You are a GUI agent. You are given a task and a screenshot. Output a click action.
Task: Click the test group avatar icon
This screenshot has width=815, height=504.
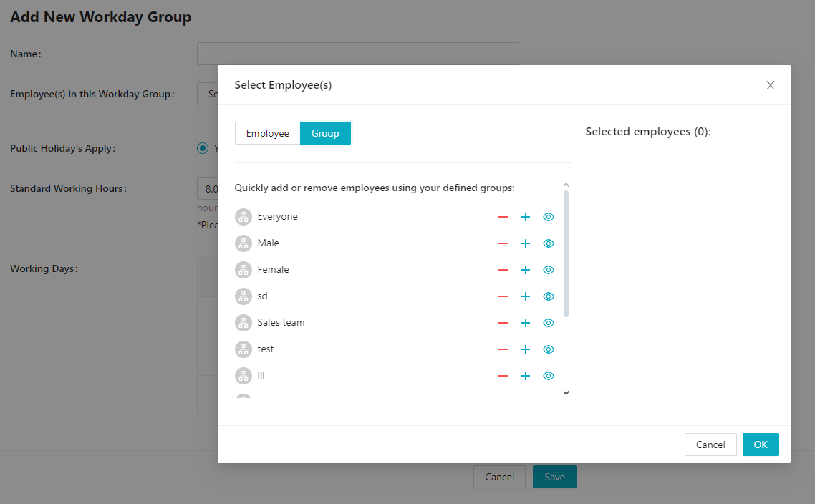(x=243, y=349)
